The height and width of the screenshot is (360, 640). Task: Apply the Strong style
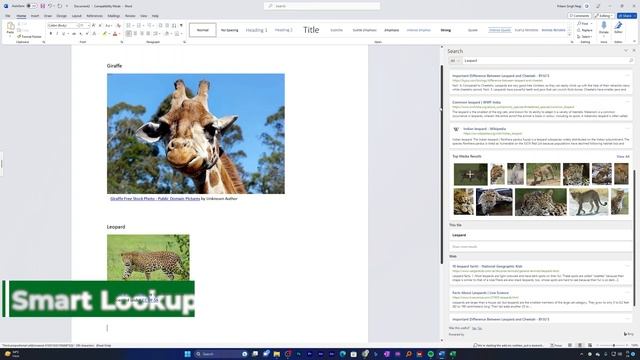446,30
